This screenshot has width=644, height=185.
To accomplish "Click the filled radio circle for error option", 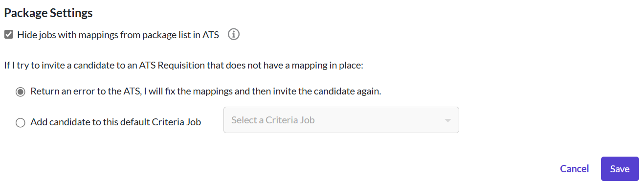I will pos(20,92).
